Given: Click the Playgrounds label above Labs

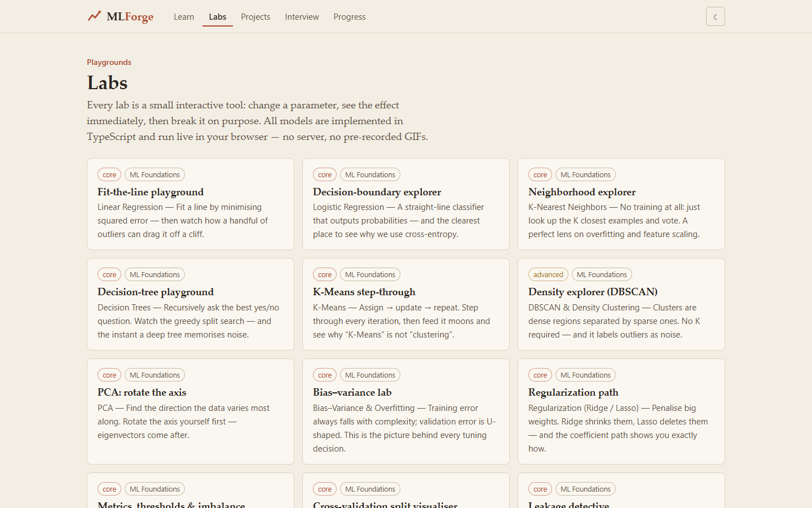Looking at the screenshot, I should [109, 62].
